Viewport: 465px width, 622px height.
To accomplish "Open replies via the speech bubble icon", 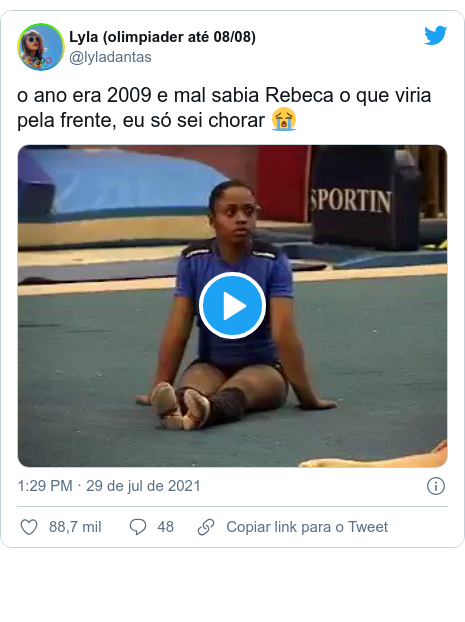I will (138, 527).
